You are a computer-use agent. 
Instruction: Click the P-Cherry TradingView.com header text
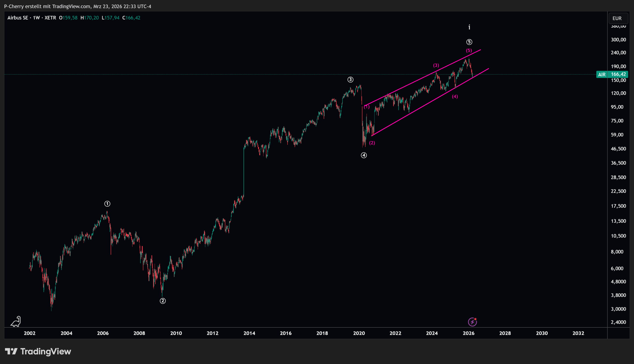tap(78, 6)
